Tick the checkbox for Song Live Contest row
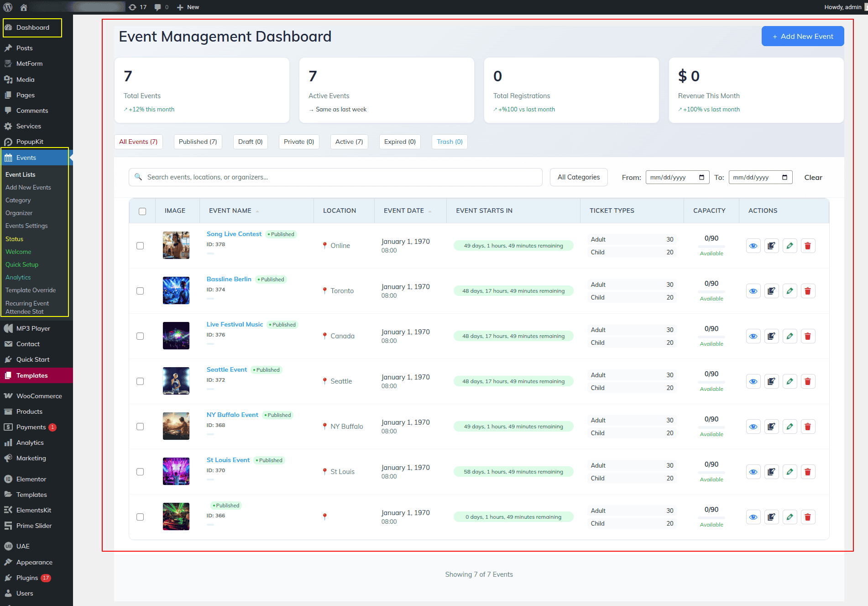 [x=140, y=246]
